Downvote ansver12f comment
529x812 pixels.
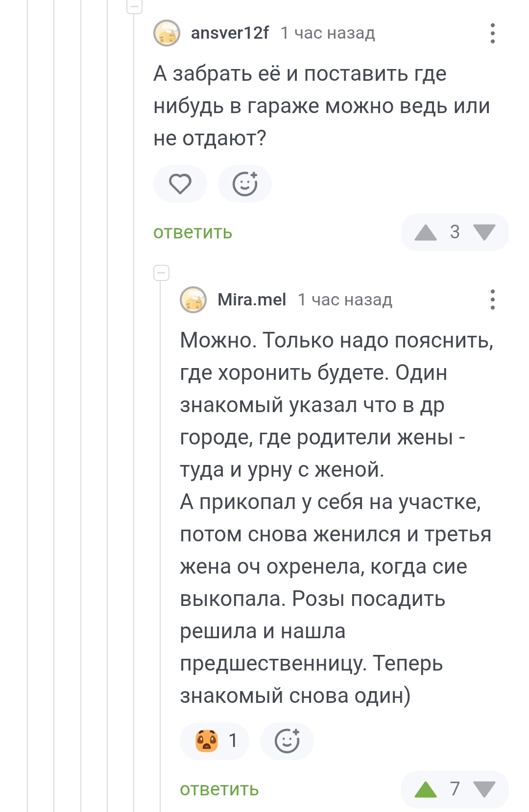click(485, 232)
